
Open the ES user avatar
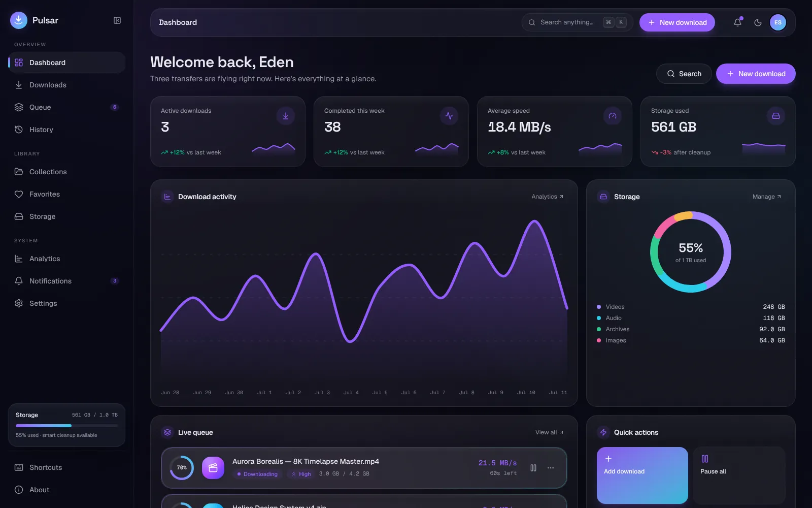(778, 22)
